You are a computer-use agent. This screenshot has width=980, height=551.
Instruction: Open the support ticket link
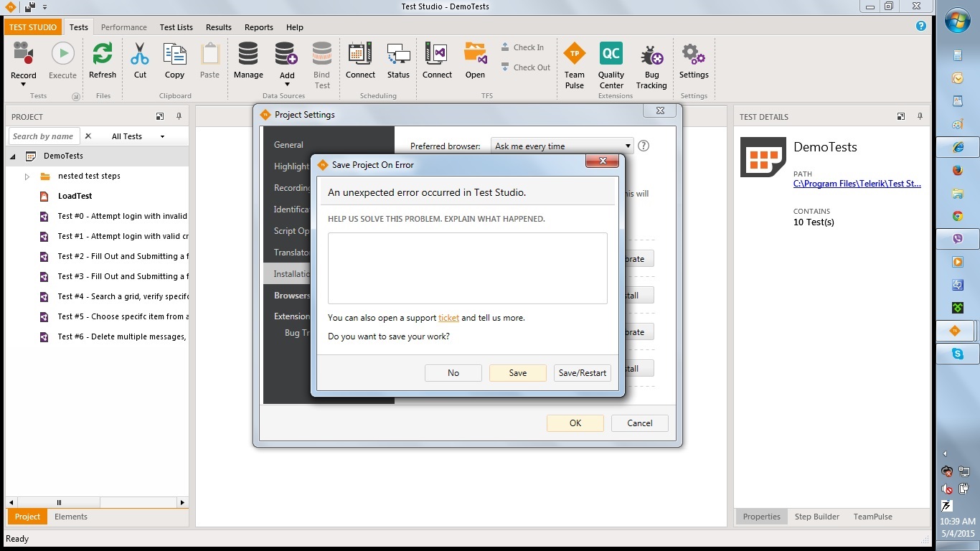[448, 318]
